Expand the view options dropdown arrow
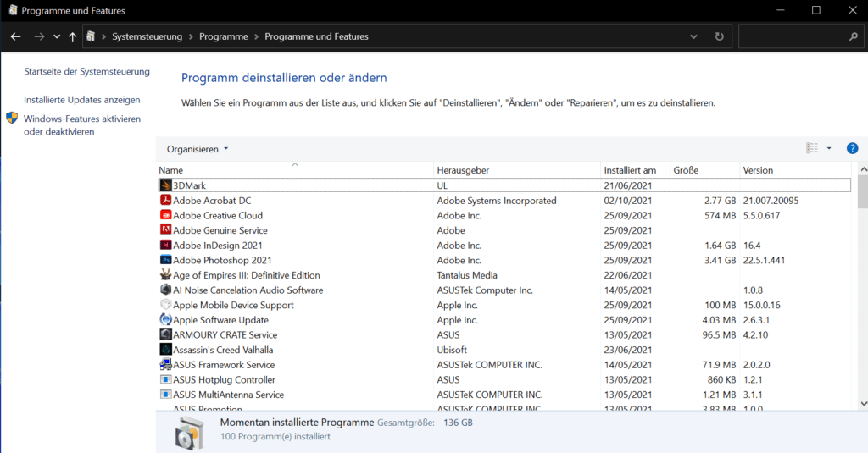The image size is (868, 453). (829, 149)
